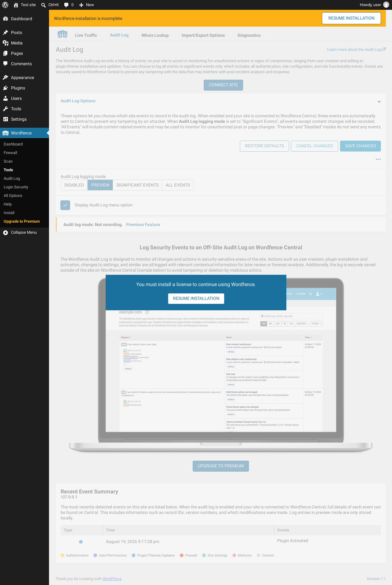
Task: Toggle Display Audit Log menu option checkbox
Action: [65, 205]
